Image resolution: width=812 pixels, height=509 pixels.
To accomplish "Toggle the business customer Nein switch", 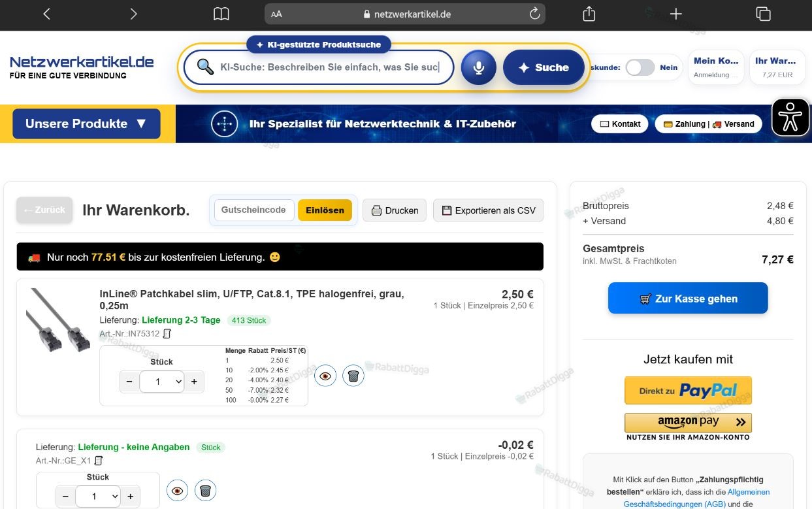I will [640, 67].
